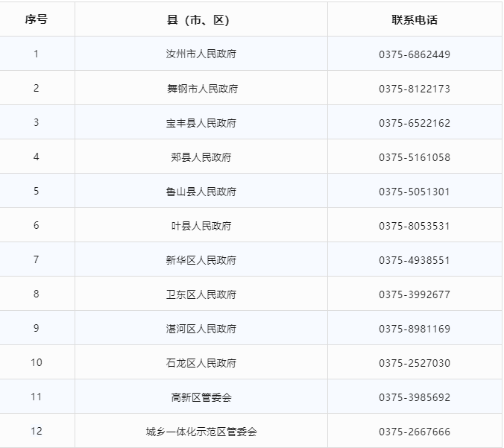Select the 城乡一体化示范区管委会 cell
The width and height of the screenshot is (504, 448).
point(201,432)
